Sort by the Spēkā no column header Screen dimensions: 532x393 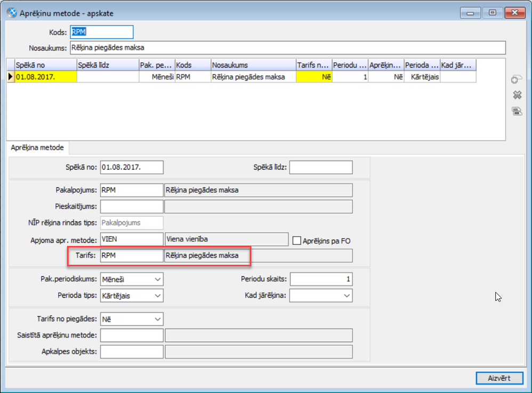tap(46, 65)
